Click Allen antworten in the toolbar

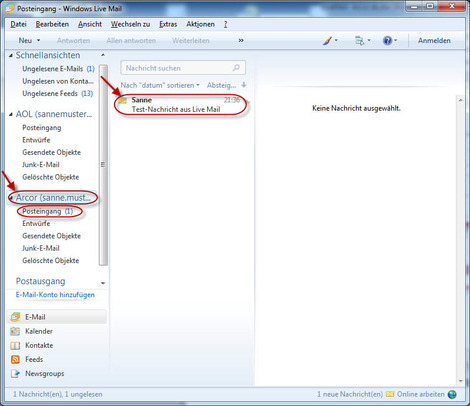pyautogui.click(x=131, y=41)
